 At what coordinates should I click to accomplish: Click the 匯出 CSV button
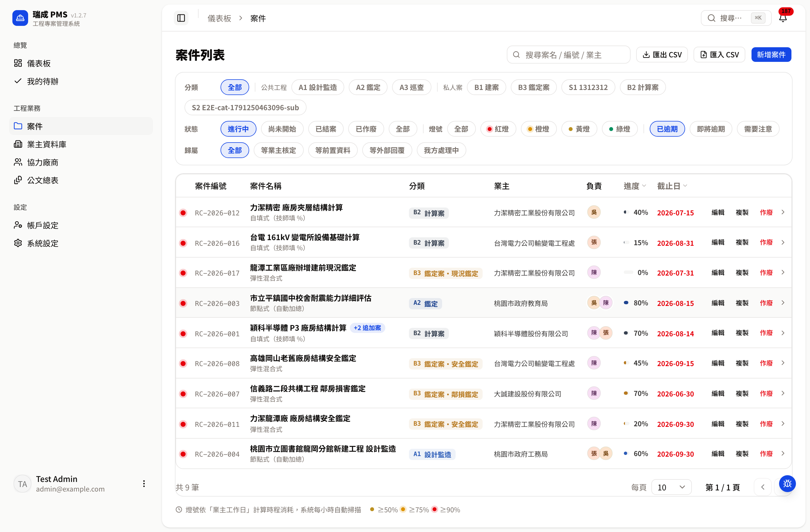pyautogui.click(x=661, y=55)
